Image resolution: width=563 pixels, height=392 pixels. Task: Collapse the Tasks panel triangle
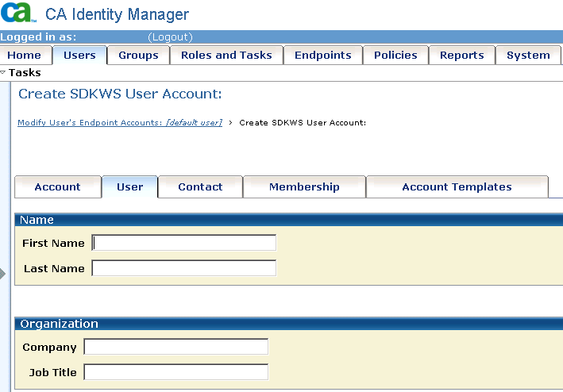pyautogui.click(x=3, y=72)
